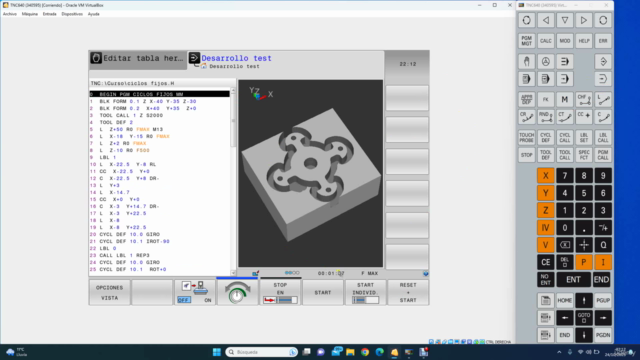The height and width of the screenshot is (360, 640).
Task: Click the HOME key on keypad
Action: pyautogui.click(x=565, y=300)
